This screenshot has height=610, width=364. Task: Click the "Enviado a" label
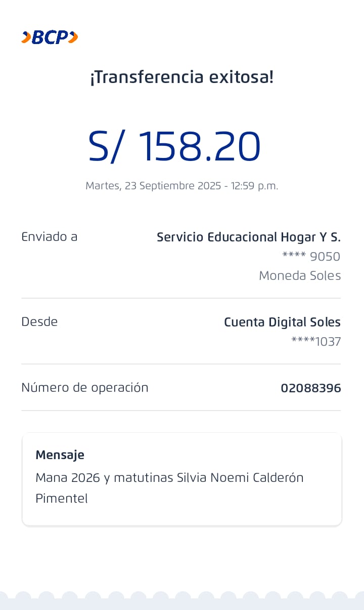[x=49, y=236]
